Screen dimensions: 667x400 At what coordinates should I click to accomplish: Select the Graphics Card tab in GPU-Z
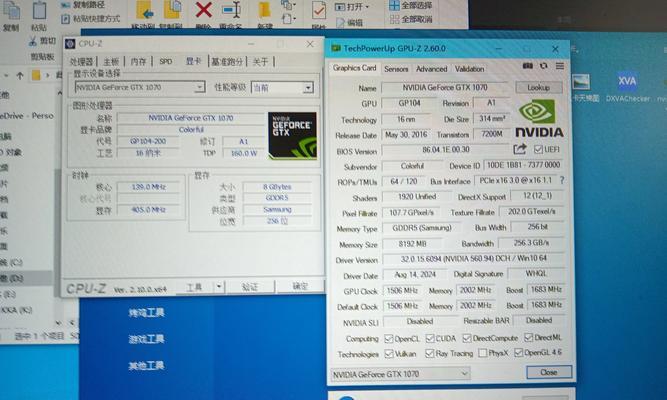click(354, 68)
